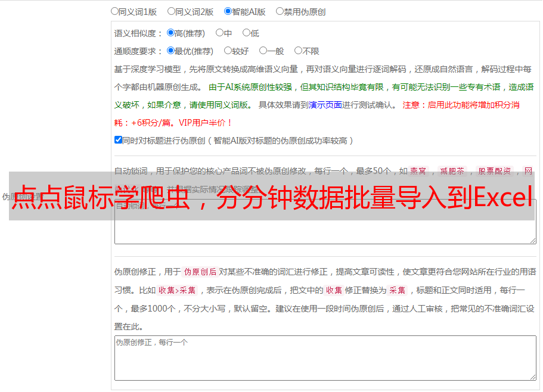Click the 自动锁词 textarea resize handle
This screenshot has height=392, width=543.
pos(533,241)
